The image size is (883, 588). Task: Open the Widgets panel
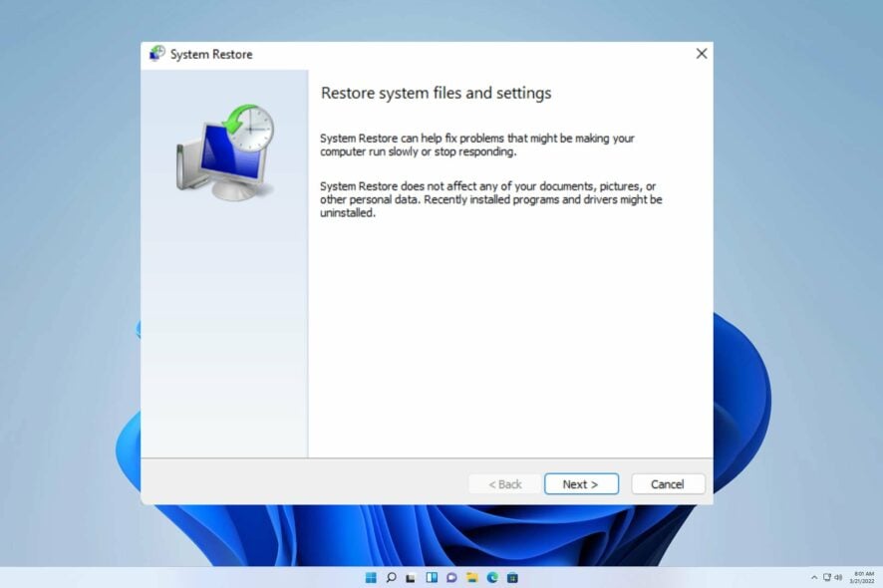431,577
